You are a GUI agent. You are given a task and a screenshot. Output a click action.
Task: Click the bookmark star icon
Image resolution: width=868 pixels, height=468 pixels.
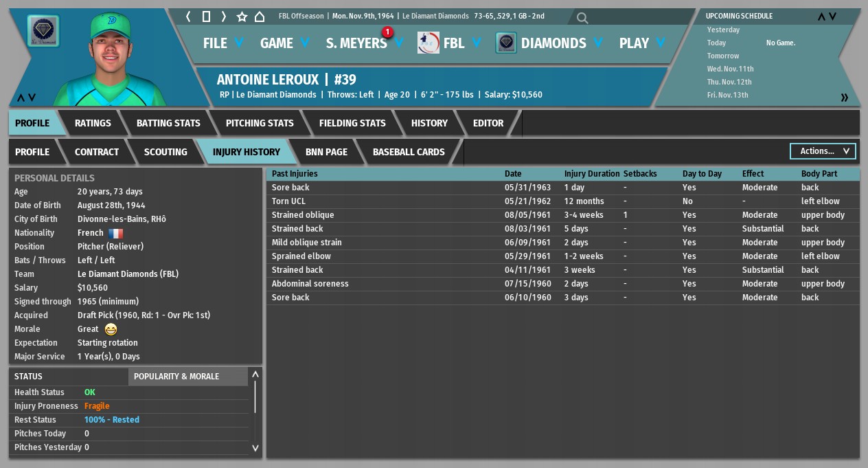(242, 16)
